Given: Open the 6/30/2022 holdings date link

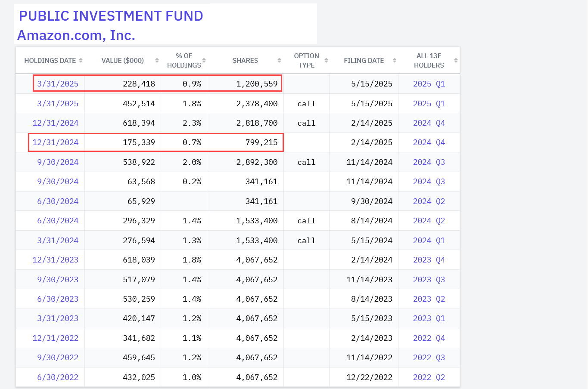Looking at the screenshot, I should (x=58, y=377).
